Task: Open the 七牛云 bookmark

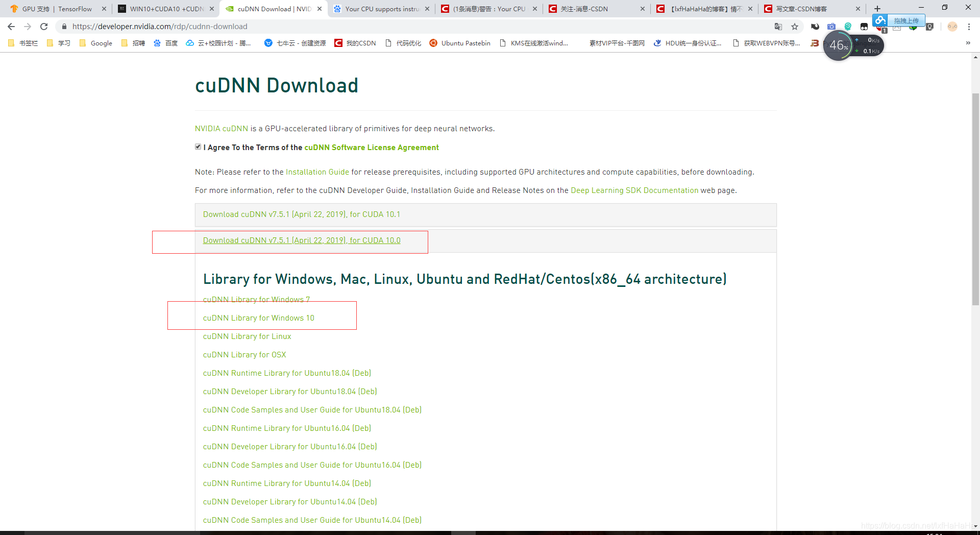Action: click(x=295, y=43)
